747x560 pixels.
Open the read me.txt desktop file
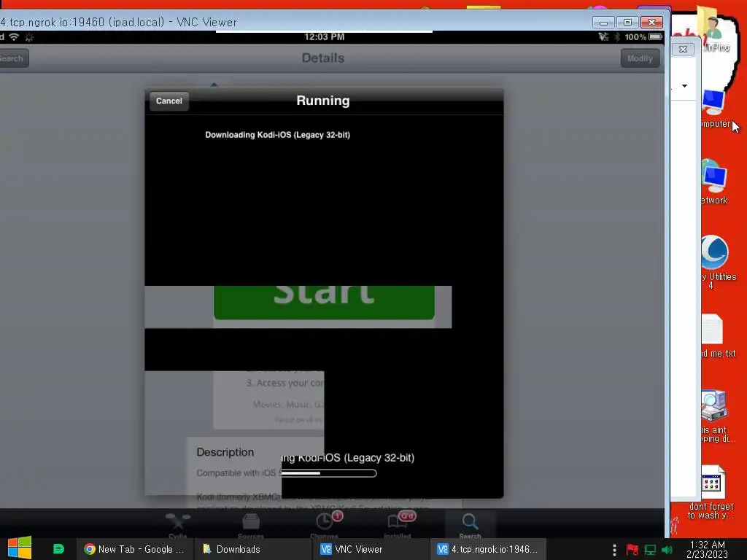718,335
